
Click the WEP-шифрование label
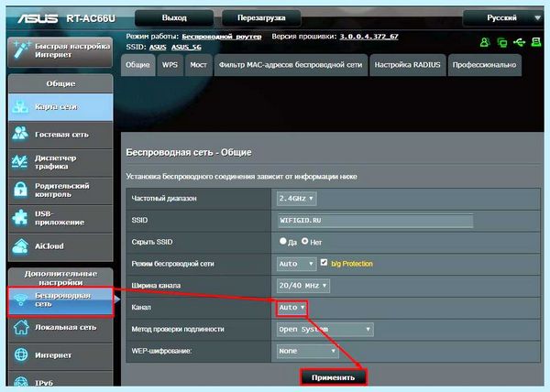161,351
